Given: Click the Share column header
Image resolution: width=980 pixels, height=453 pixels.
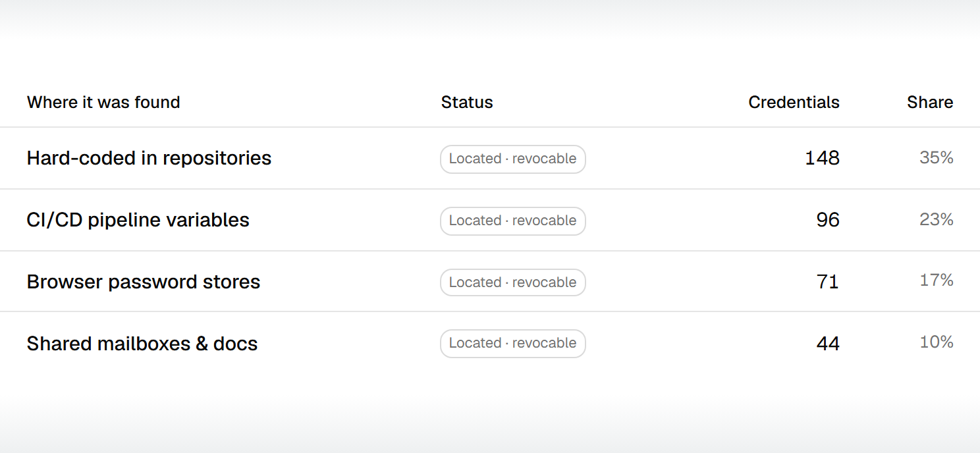Looking at the screenshot, I should [x=930, y=102].
